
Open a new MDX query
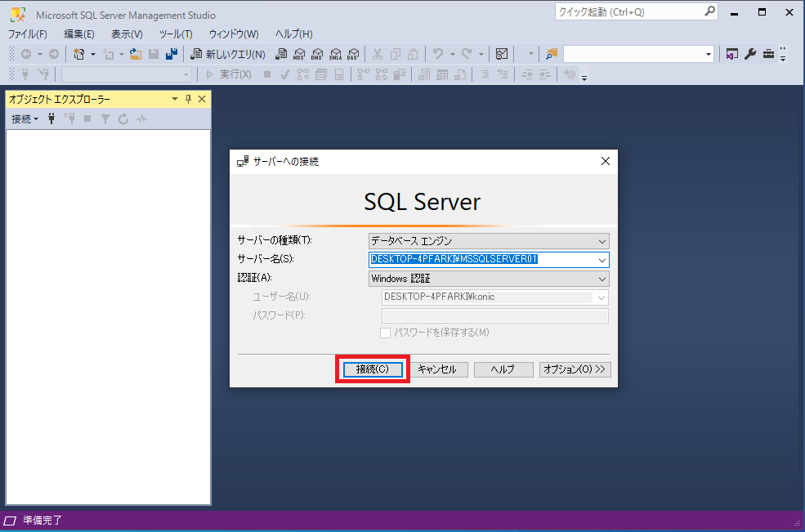(x=299, y=54)
